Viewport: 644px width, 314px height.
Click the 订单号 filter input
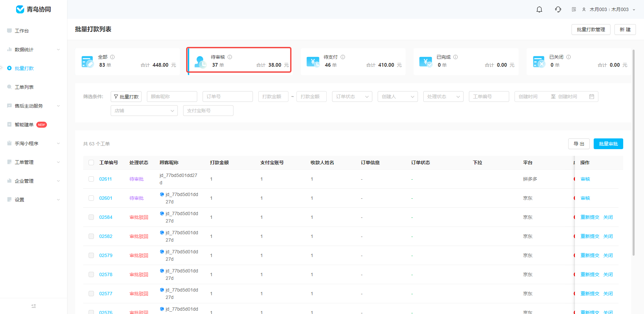pos(228,97)
